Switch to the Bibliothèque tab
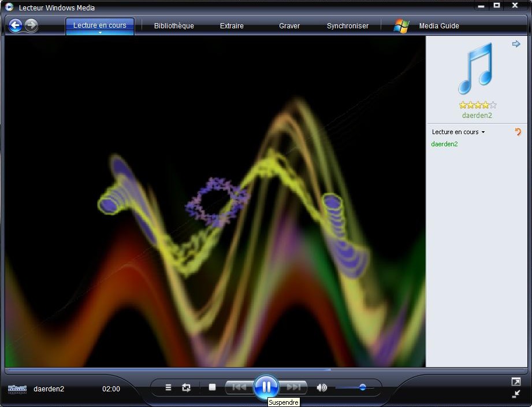 click(x=174, y=26)
